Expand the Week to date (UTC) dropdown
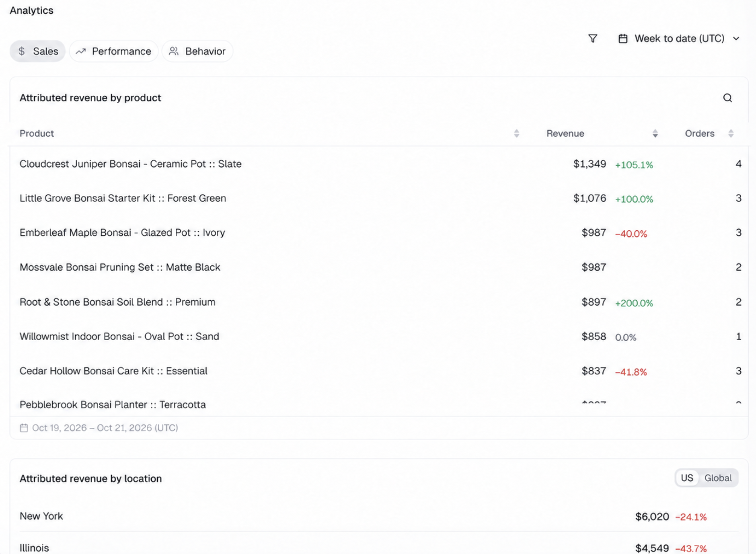The height and width of the screenshot is (554, 756). point(679,39)
